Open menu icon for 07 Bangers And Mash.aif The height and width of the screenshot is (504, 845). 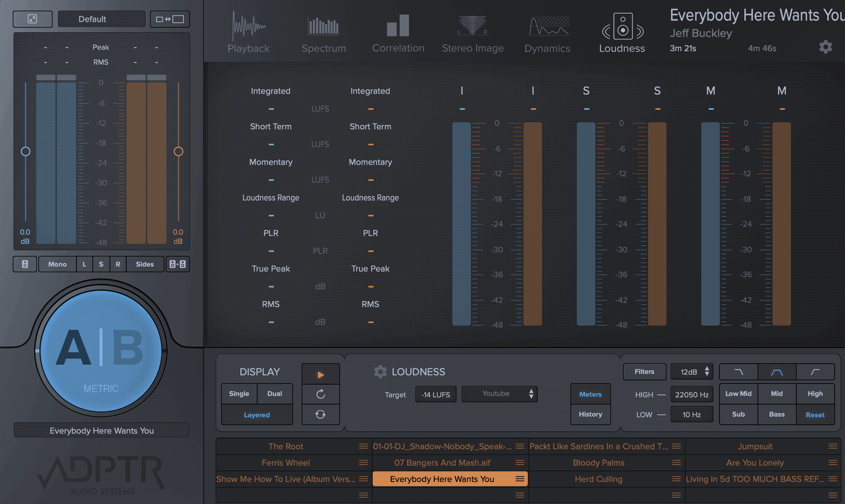click(520, 462)
